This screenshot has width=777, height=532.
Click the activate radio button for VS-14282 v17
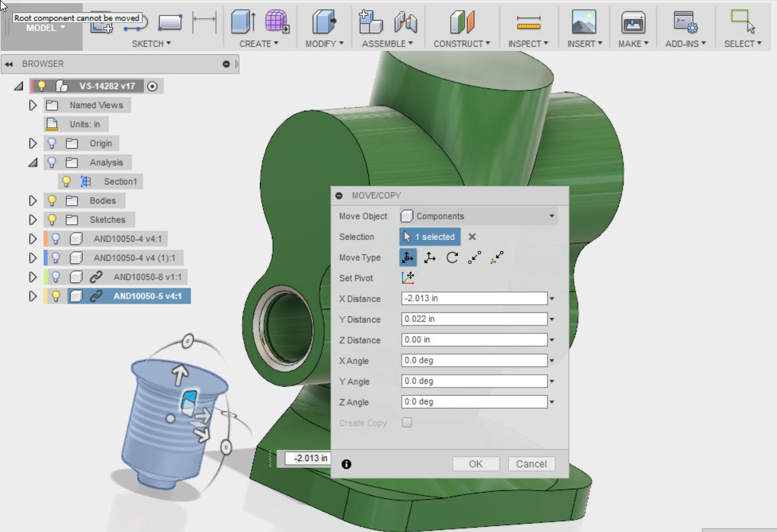(152, 86)
